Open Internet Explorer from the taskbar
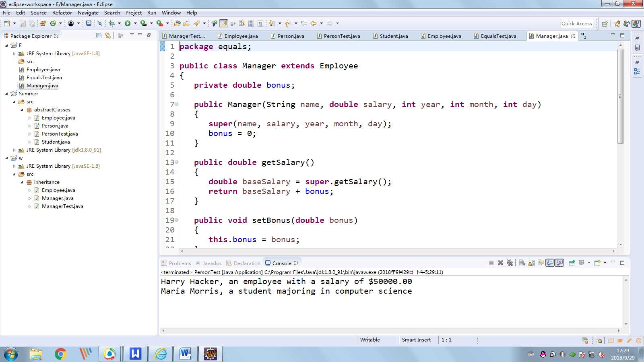Image resolution: width=644 pixels, height=362 pixels. point(161,354)
